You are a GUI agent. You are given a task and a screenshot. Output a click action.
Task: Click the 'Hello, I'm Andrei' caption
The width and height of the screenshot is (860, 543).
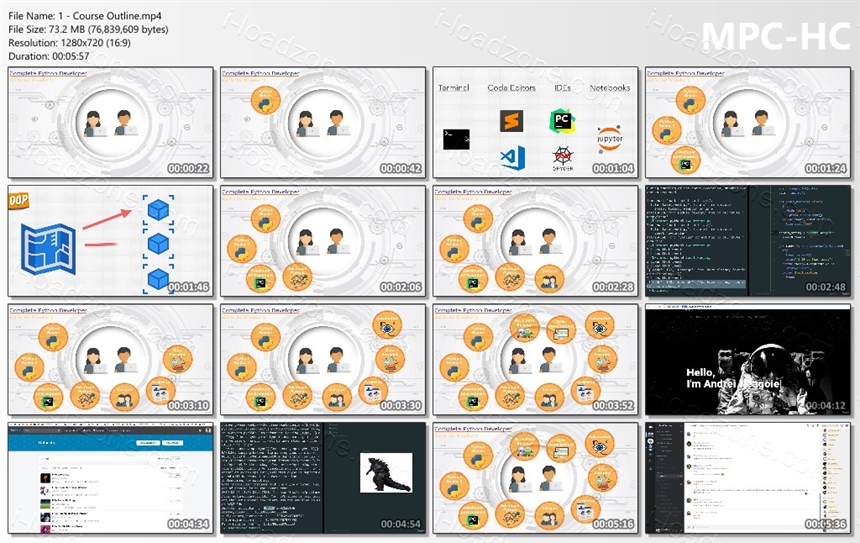(733, 378)
